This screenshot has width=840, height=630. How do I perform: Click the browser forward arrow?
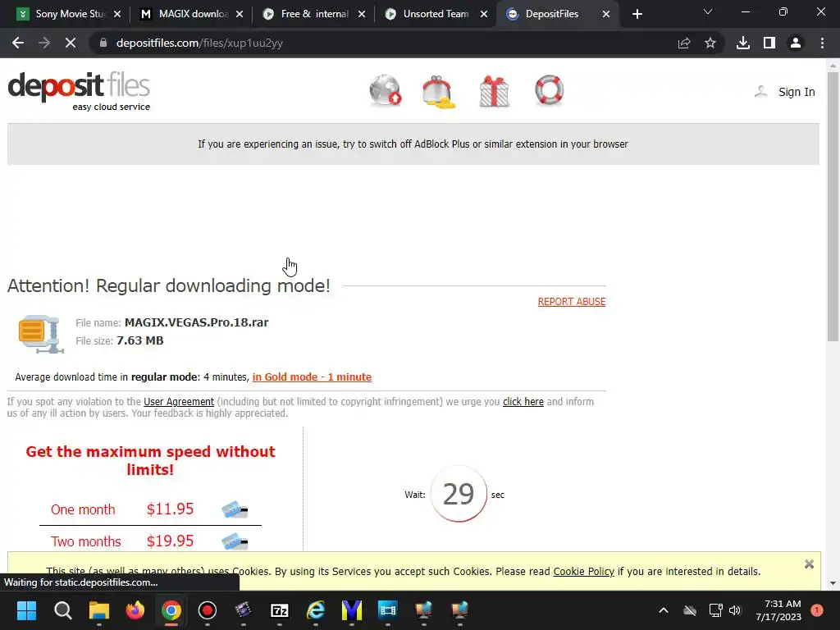[44, 43]
